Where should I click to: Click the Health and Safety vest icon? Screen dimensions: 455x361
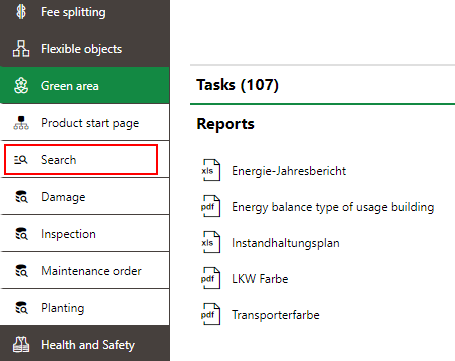click(21, 345)
